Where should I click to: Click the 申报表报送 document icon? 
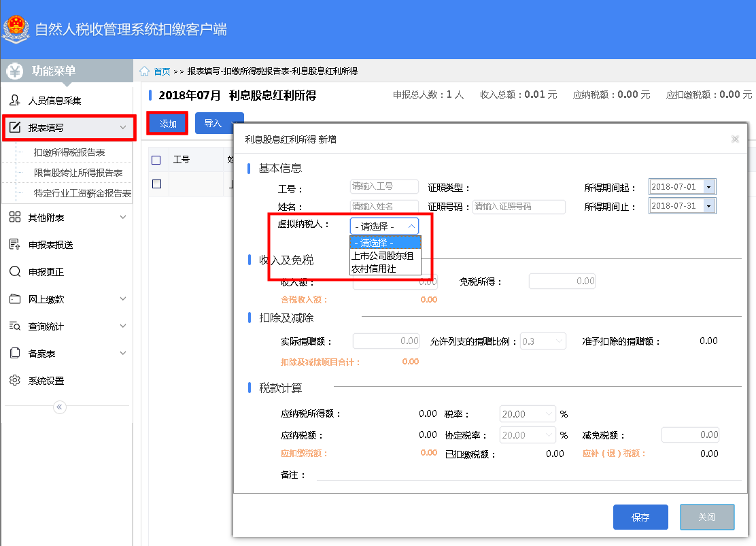pyautogui.click(x=15, y=245)
